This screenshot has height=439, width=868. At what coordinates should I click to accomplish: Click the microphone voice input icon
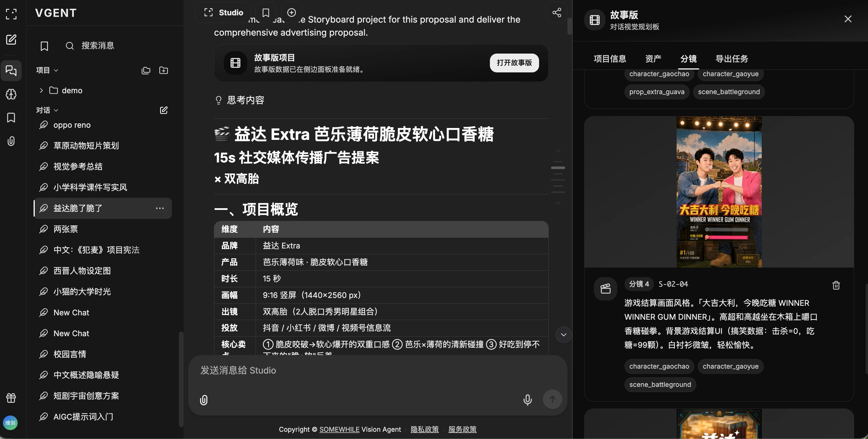click(527, 400)
